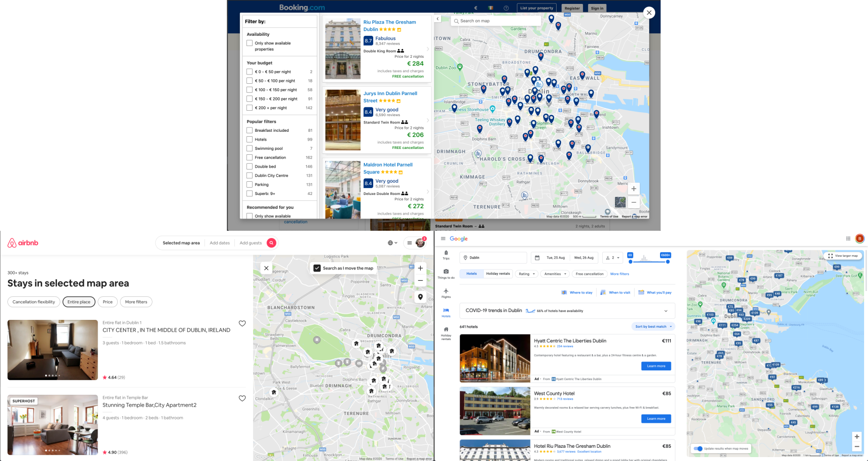
Task: Click the €600+ maximum price slider handle
Action: (x=667, y=262)
